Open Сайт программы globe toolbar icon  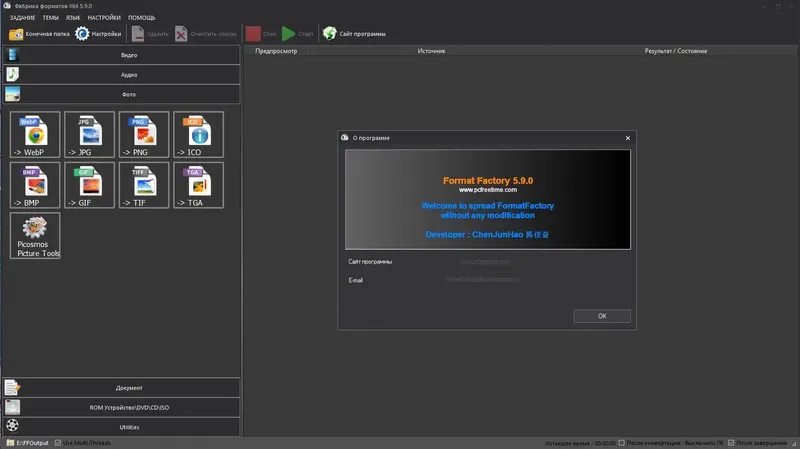pyautogui.click(x=330, y=34)
